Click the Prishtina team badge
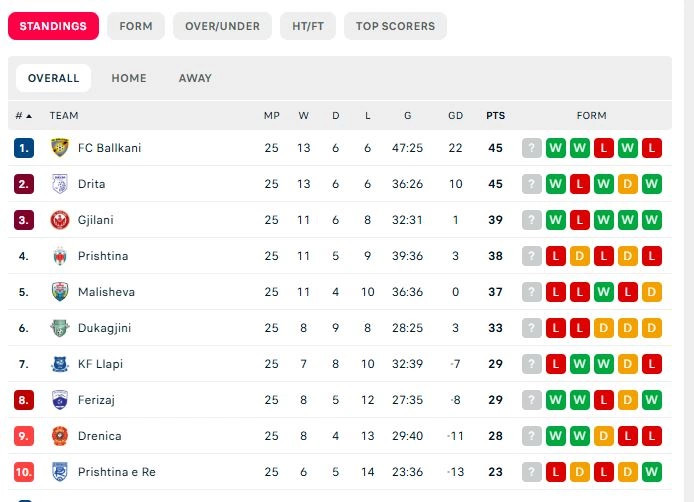The height and width of the screenshot is (502, 694). click(59, 256)
